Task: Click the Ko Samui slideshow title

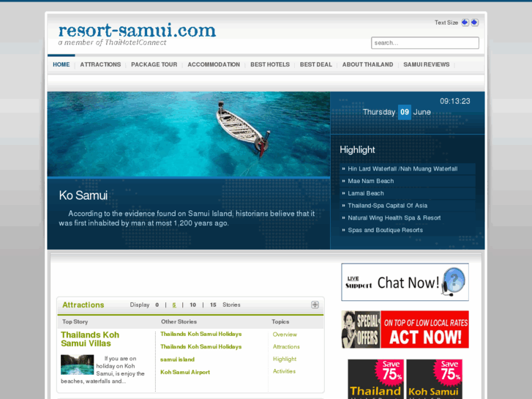Action: tap(83, 195)
